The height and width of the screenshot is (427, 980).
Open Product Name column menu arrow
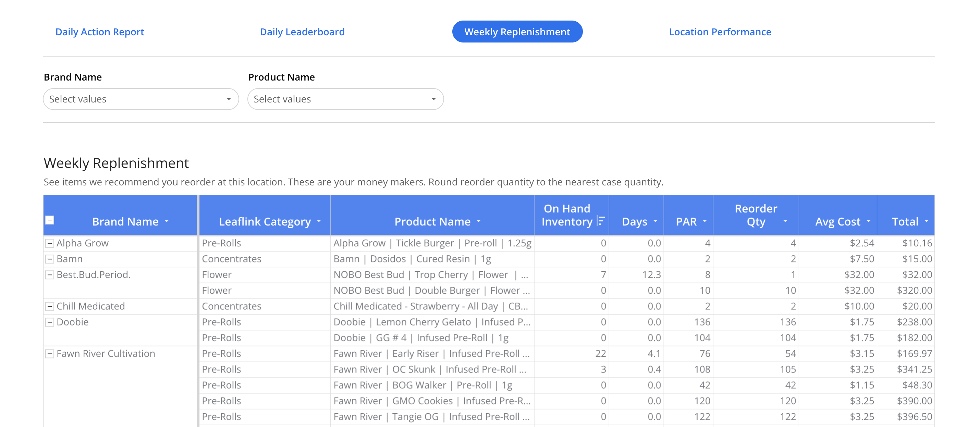pos(479,221)
